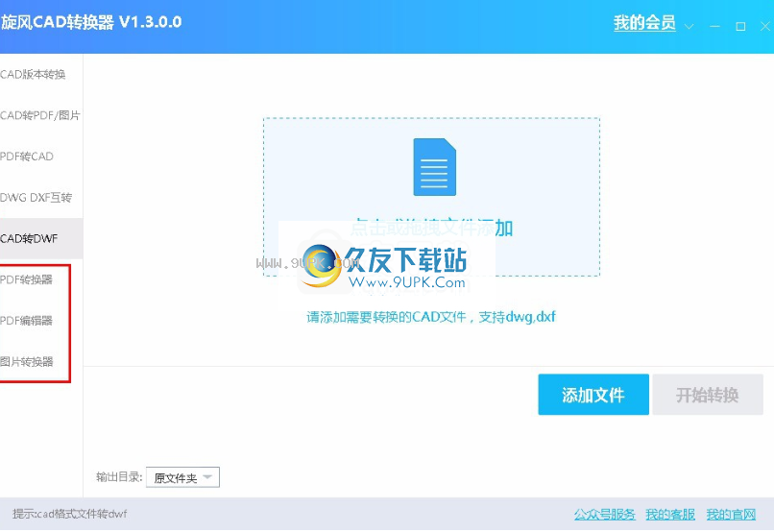Open the 公众号服务 link

tap(604, 514)
